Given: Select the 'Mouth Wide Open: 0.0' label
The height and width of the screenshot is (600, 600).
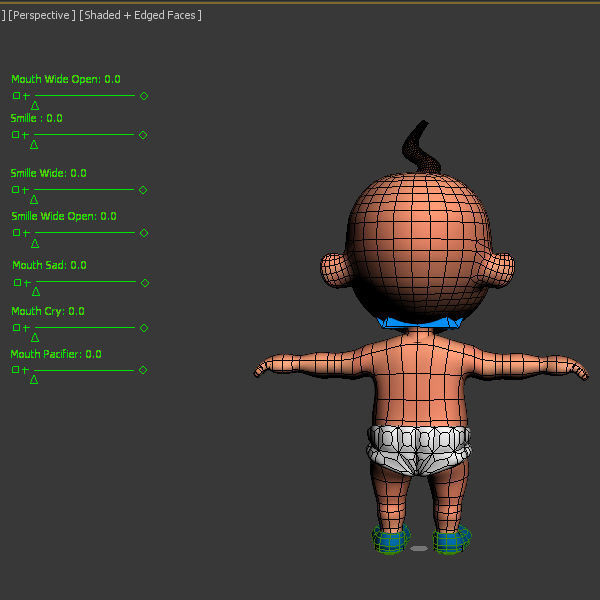Looking at the screenshot, I should click(x=66, y=79).
